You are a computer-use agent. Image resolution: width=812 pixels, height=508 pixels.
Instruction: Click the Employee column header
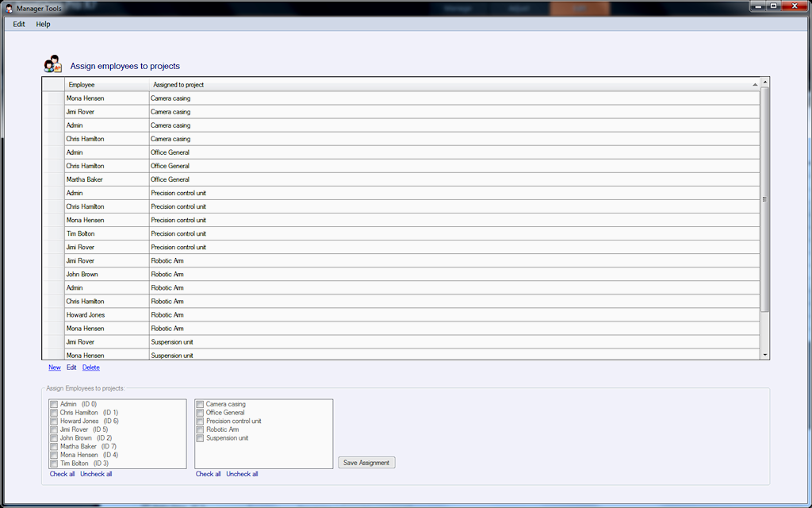click(x=106, y=84)
